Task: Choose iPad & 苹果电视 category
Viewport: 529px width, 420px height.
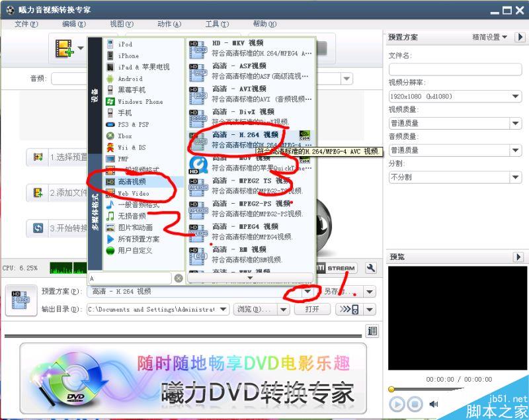Action: pyautogui.click(x=143, y=67)
